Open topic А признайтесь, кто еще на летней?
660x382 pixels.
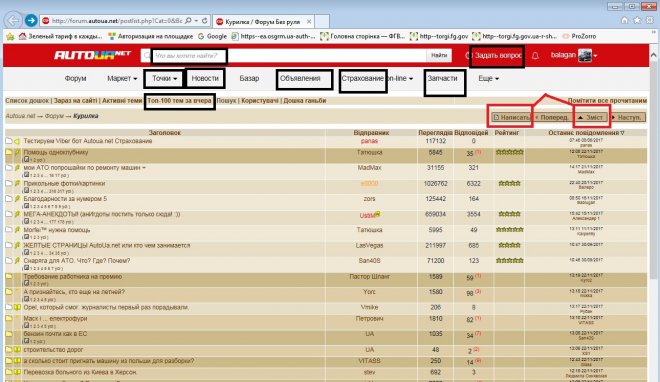74,292
